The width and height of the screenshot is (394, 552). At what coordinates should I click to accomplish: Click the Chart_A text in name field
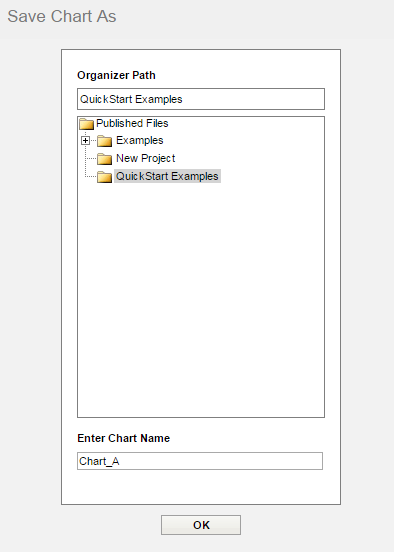(99, 461)
